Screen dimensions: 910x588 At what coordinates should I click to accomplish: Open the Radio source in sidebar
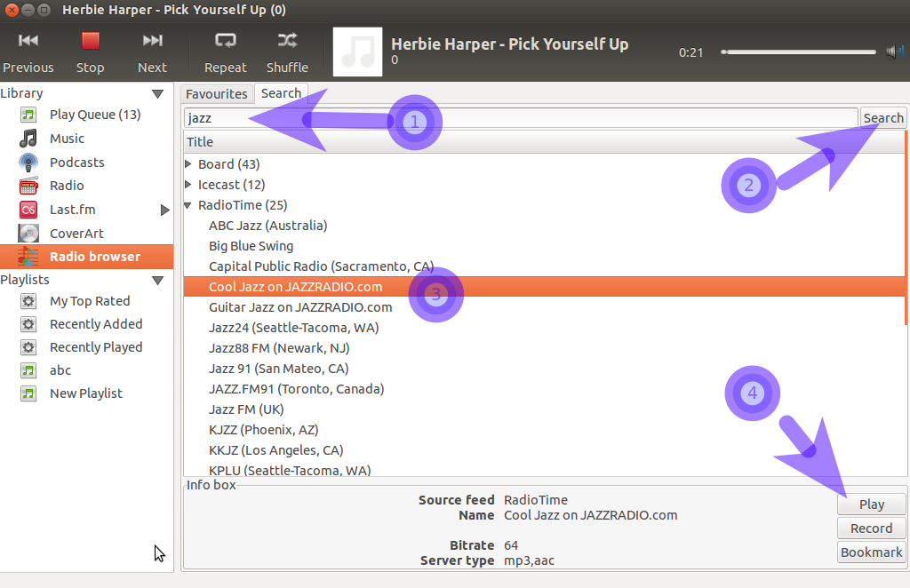[67, 186]
